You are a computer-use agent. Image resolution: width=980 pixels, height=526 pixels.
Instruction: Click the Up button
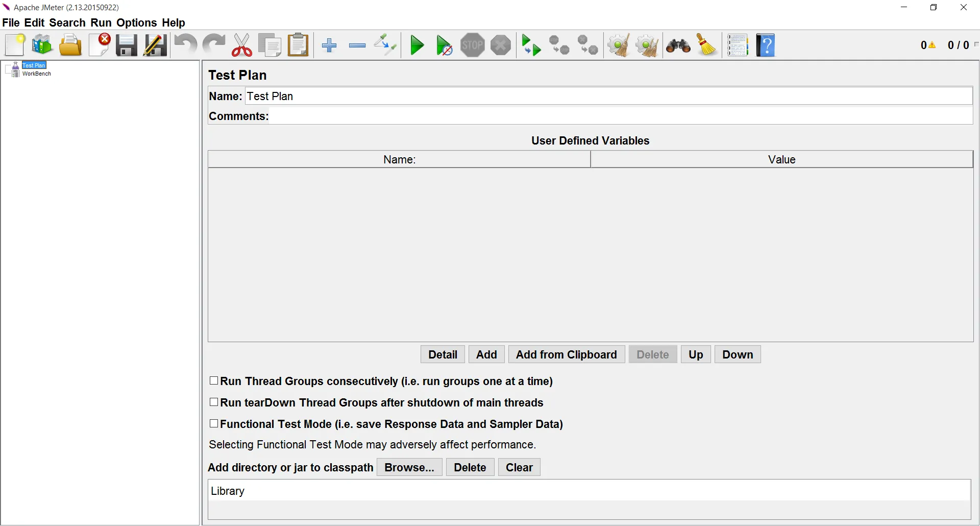pos(696,354)
